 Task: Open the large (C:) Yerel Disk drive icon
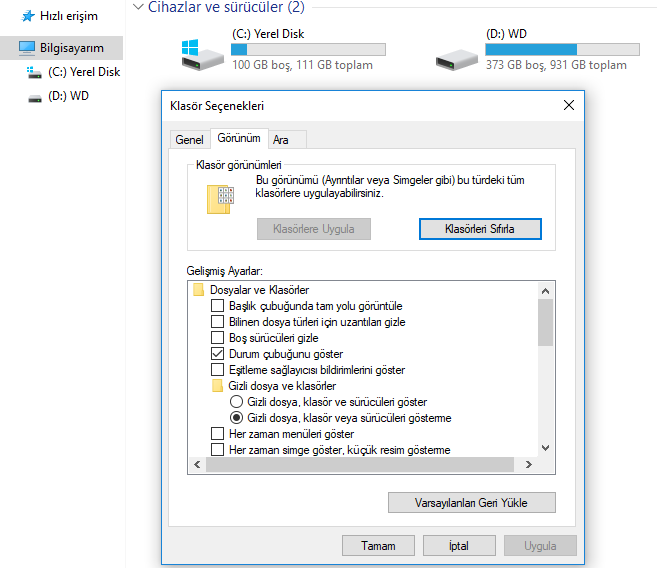point(202,54)
